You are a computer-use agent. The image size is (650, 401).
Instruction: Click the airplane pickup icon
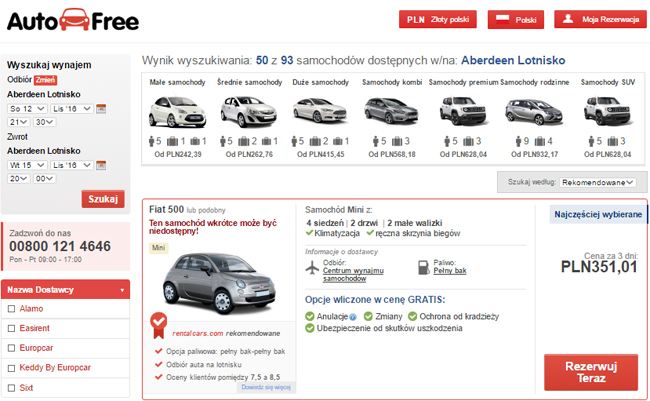point(312,268)
